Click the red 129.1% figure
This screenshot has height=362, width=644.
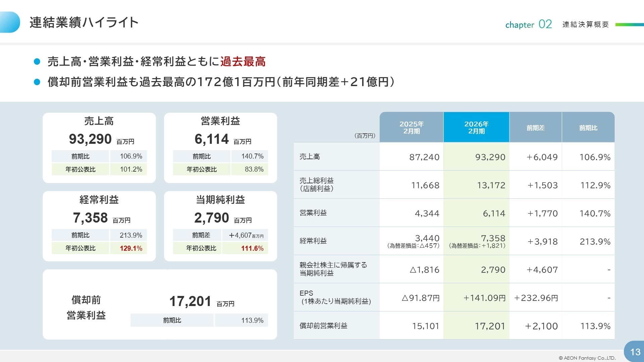131,248
